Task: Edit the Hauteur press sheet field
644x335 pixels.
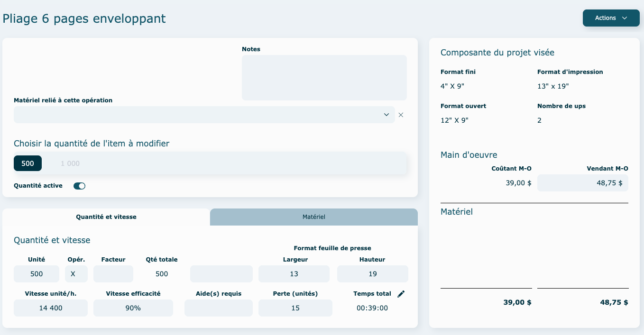Action: pos(372,274)
